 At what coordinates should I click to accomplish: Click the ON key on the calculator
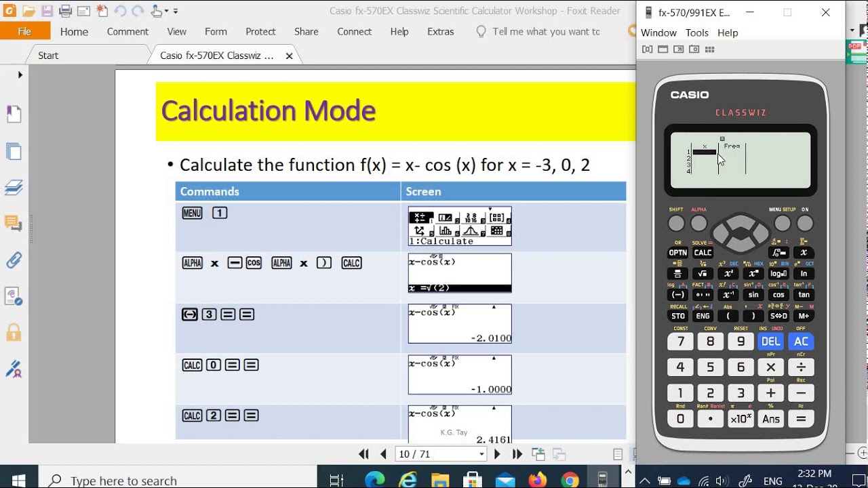(805, 223)
